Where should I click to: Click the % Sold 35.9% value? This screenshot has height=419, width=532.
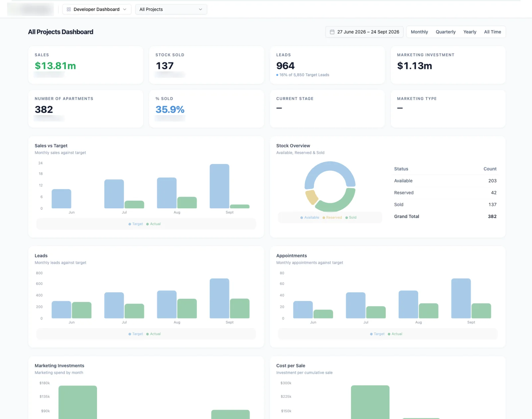(170, 109)
